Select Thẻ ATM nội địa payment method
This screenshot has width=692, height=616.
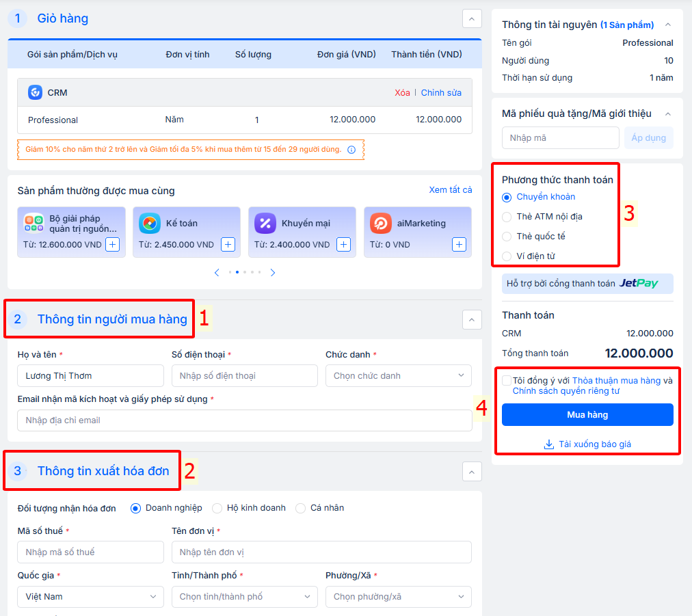point(507,217)
